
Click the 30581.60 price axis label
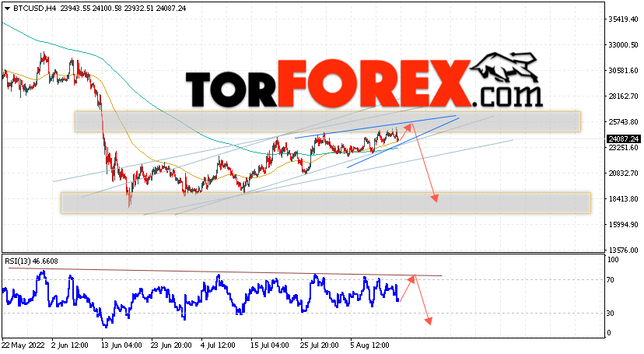tap(623, 70)
